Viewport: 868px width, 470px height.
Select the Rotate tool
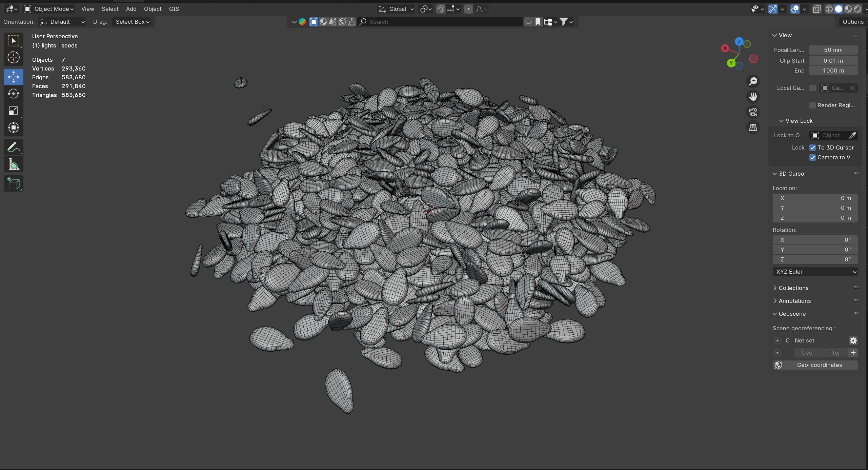click(14, 94)
